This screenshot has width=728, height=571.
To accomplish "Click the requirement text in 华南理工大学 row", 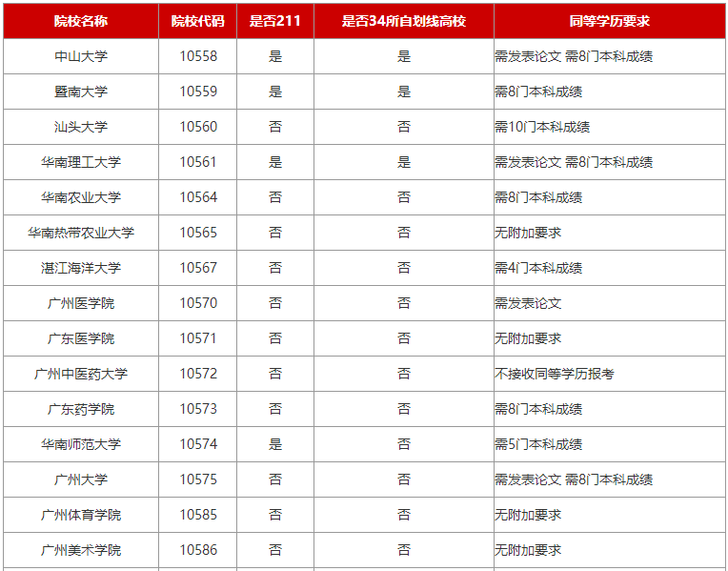I will [574, 162].
